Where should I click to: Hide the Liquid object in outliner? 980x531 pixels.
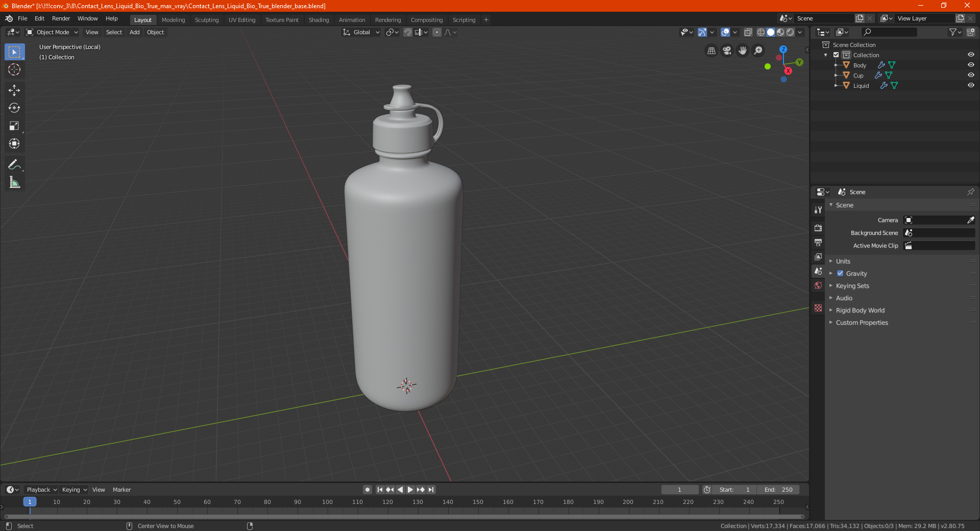[971, 85]
